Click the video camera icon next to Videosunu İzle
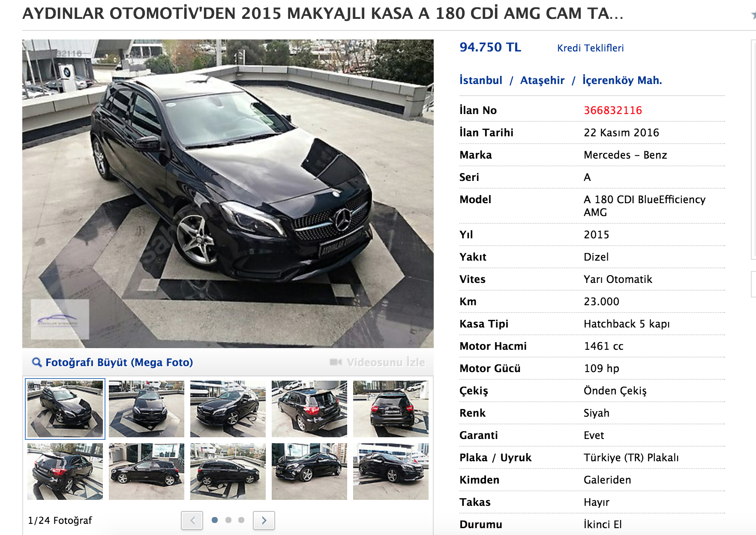The width and height of the screenshot is (756, 535). [336, 362]
